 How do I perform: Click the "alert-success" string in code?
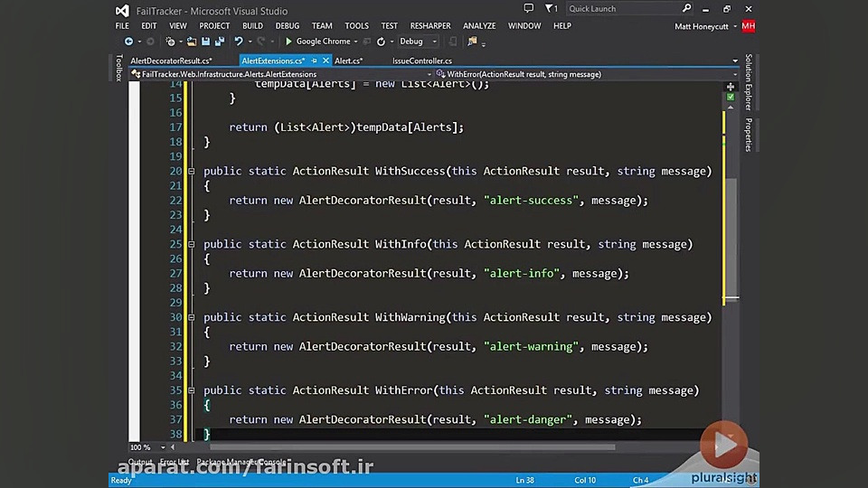click(x=531, y=201)
